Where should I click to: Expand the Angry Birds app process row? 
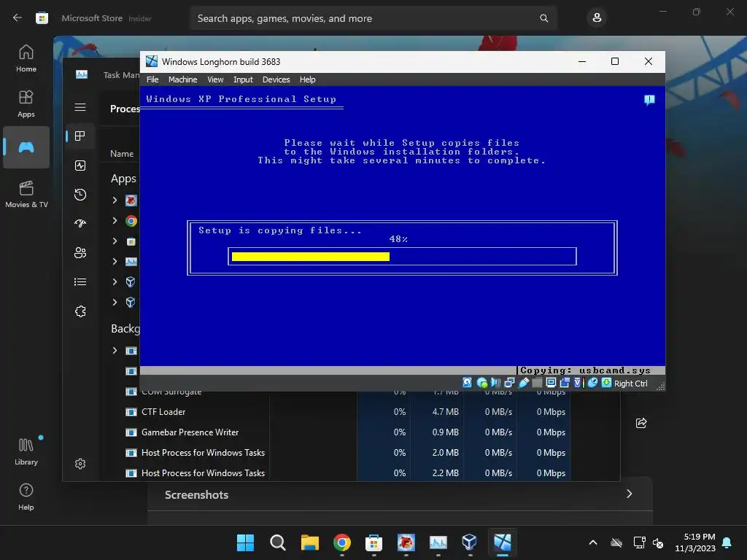pos(115,200)
